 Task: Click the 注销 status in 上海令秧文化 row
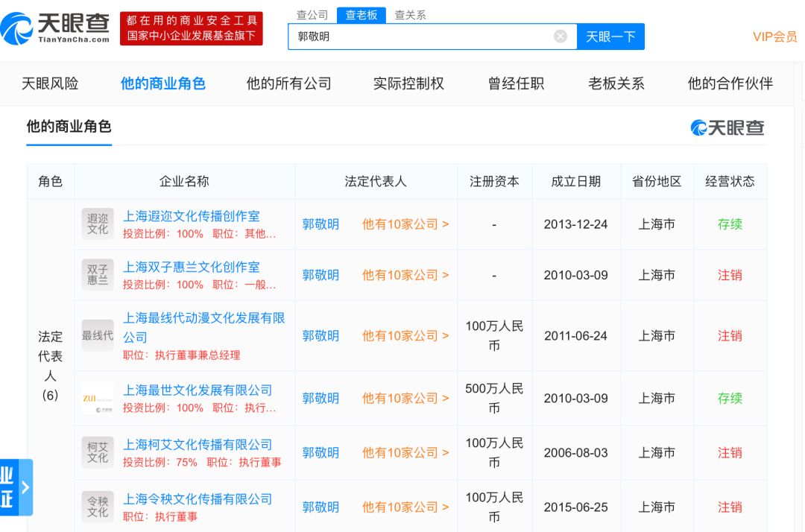(730, 507)
